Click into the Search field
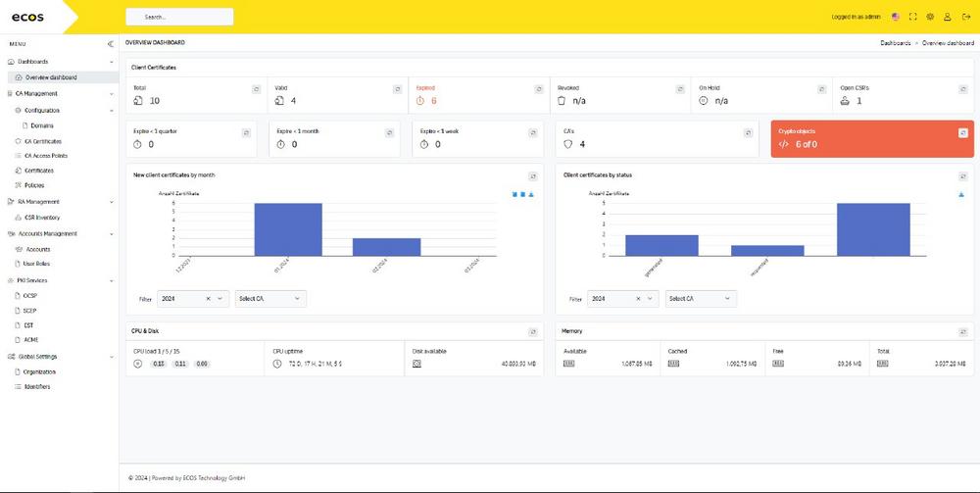The image size is (980, 493). pyautogui.click(x=179, y=17)
